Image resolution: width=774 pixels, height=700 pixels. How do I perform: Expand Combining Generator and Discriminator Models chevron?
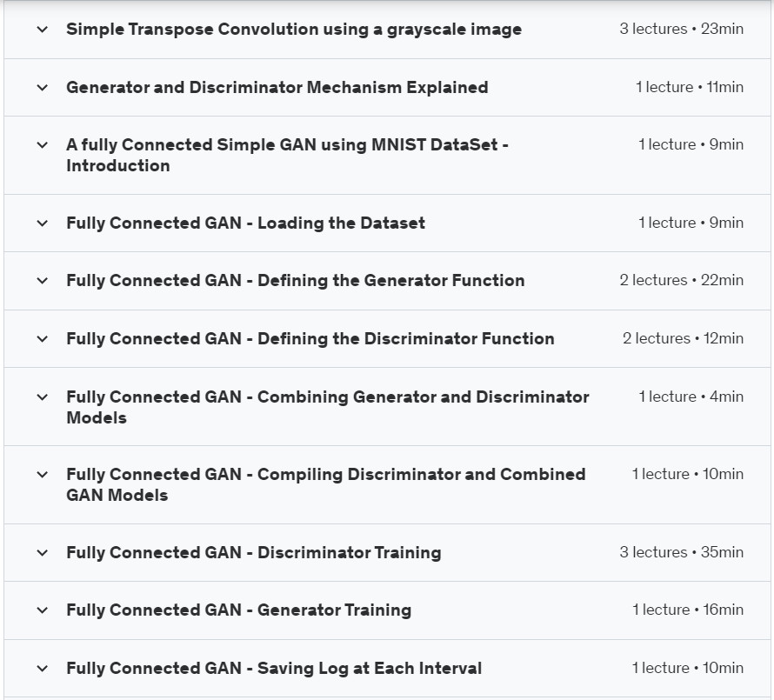[x=43, y=397]
